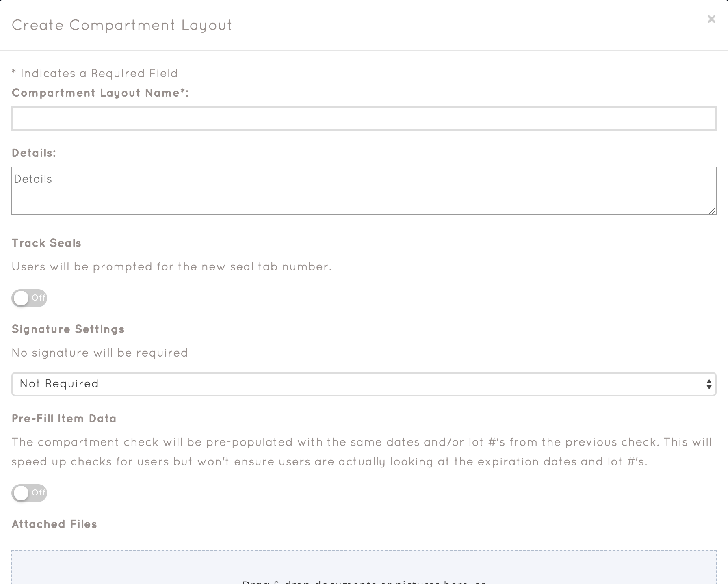Enable the Track Seals toggle

pyautogui.click(x=29, y=298)
